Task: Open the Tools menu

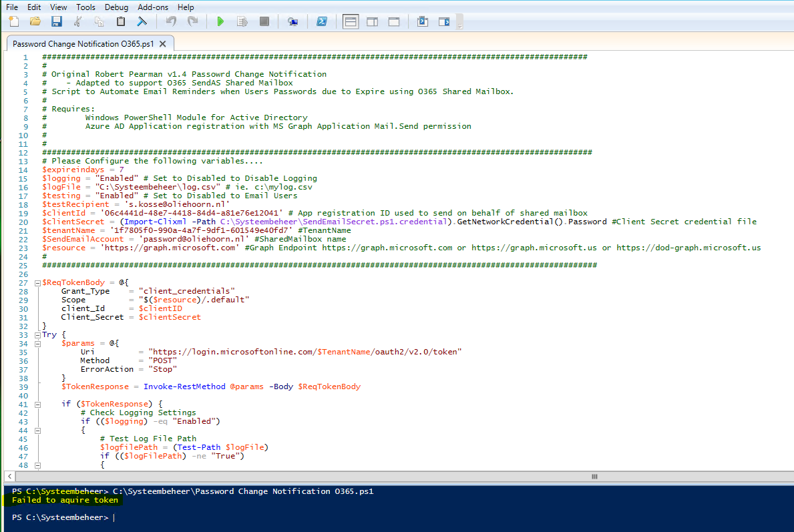Action: 85,7
